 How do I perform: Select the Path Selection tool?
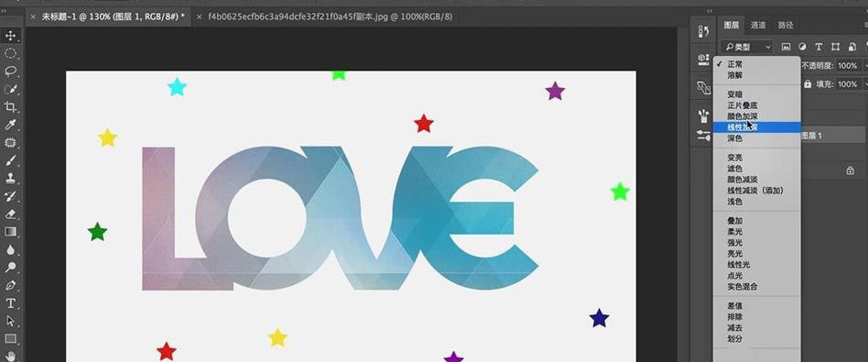pyautogui.click(x=10, y=321)
